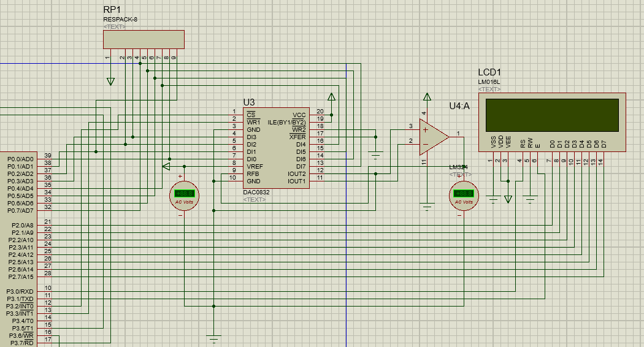
Task: Click the power terminal above op-amp pin 4
Action: (427, 97)
